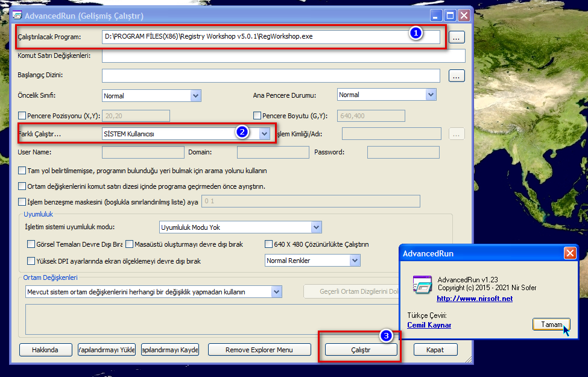Viewport: 588px width, 377px height.
Task: Check 640 X 480 Çözünürlükte Çalıştırın
Action: pyautogui.click(x=268, y=244)
